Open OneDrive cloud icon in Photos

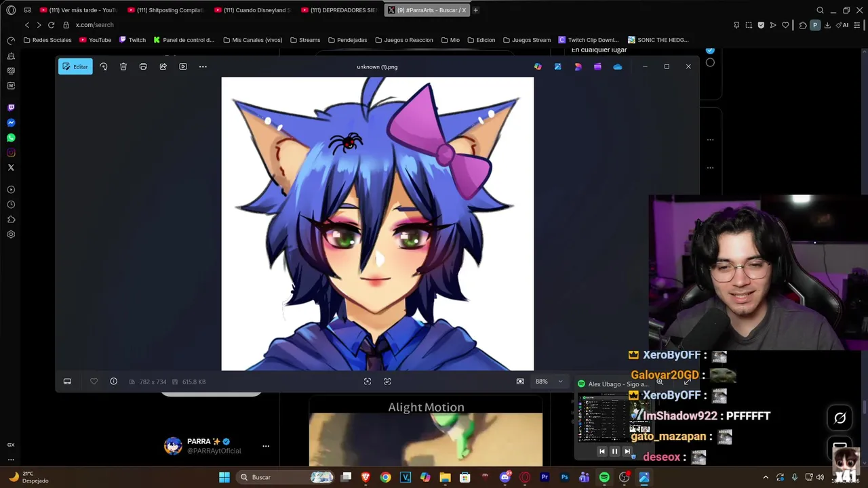[617, 66]
